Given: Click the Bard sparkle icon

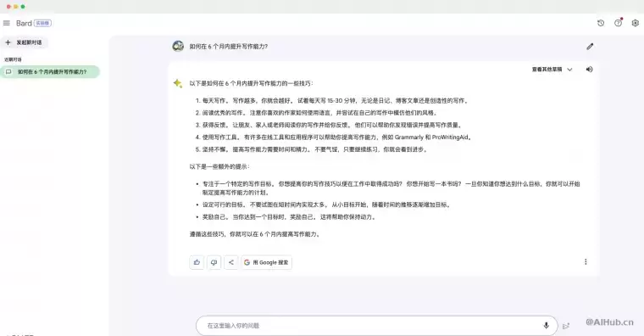Looking at the screenshot, I should coord(178,83).
